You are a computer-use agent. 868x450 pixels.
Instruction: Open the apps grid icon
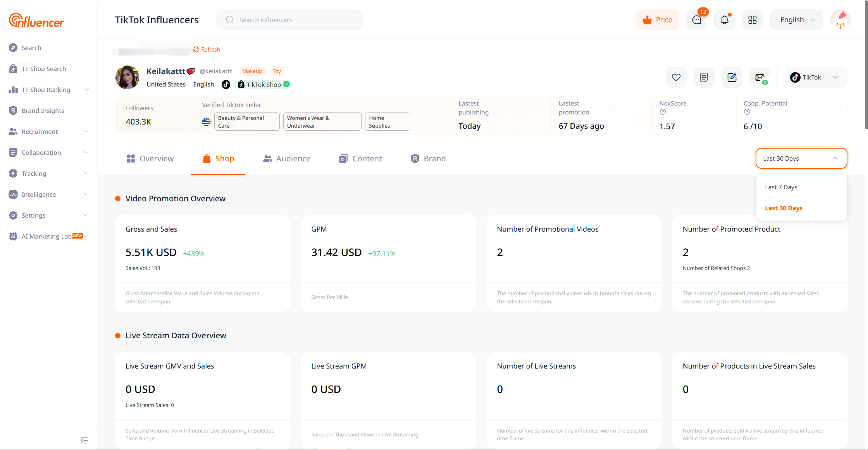pyautogui.click(x=752, y=20)
